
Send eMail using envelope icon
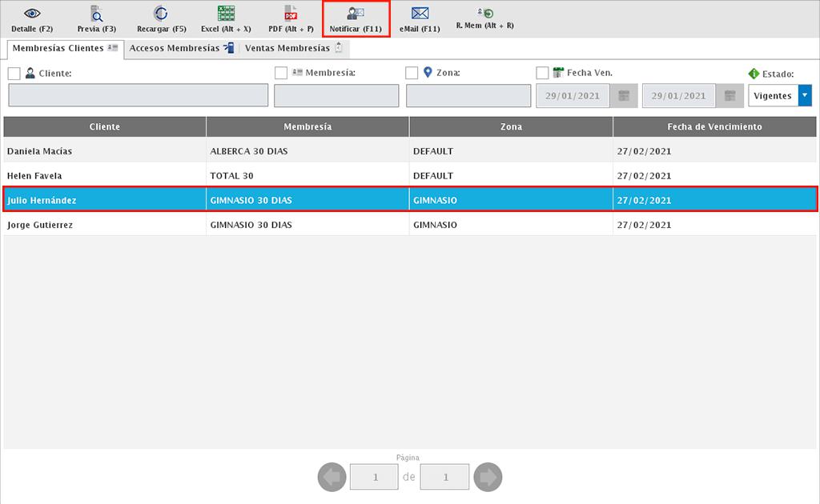pos(420,14)
